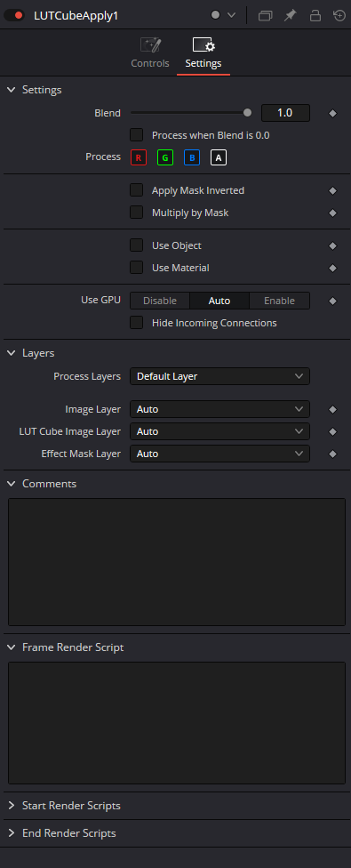Collapse the Settings section
The image size is (351, 868).
[11, 90]
